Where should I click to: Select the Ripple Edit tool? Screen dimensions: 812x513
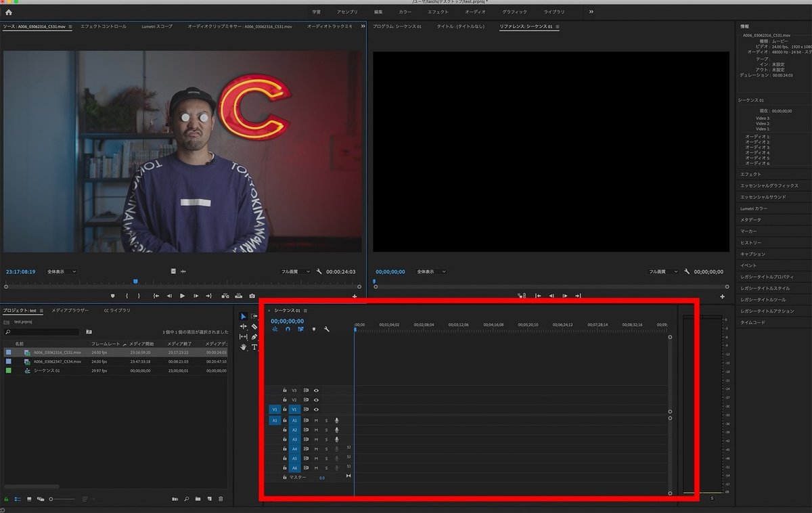[243, 326]
